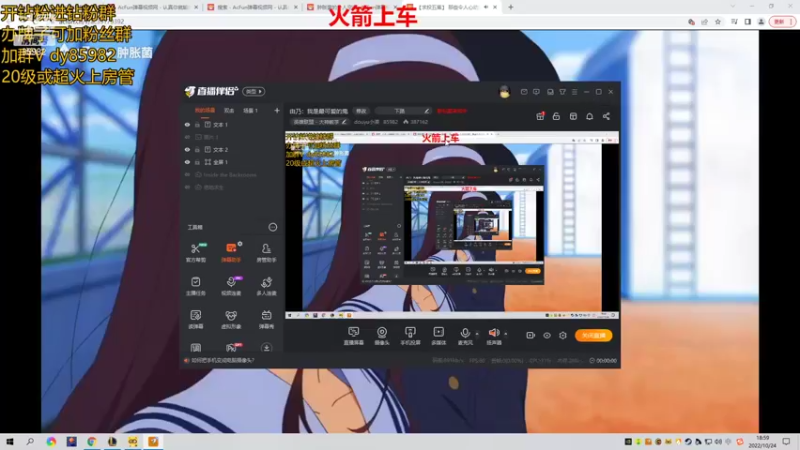Open the mail icon in the companion title bar
This screenshot has height=450, width=800.
point(524,92)
